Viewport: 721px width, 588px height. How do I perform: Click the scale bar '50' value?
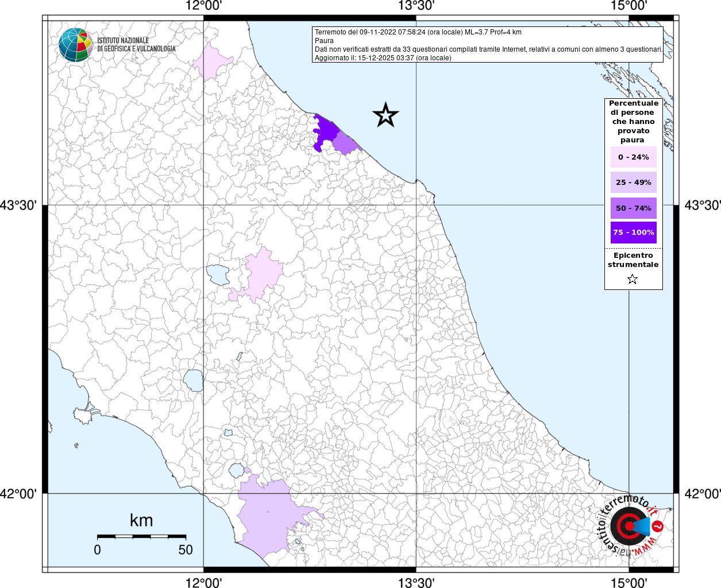(x=186, y=550)
